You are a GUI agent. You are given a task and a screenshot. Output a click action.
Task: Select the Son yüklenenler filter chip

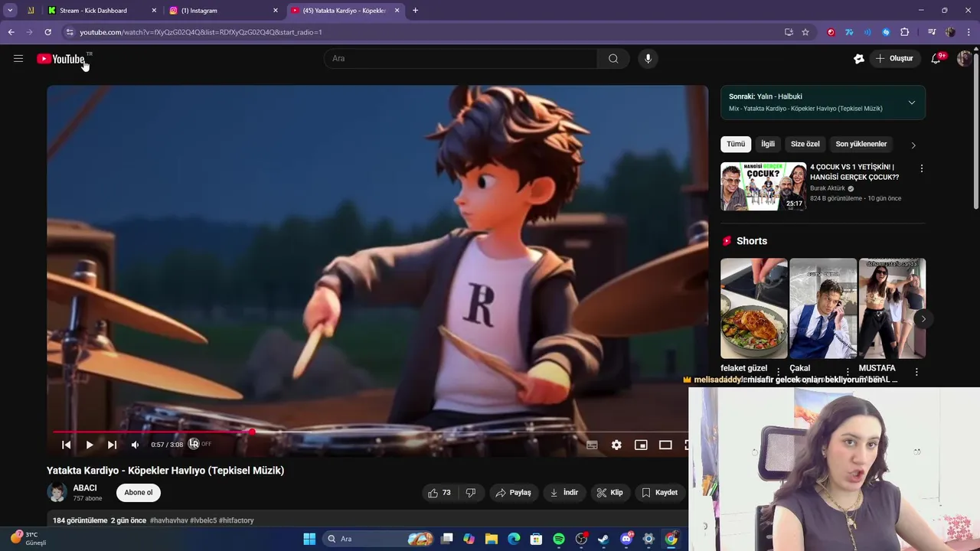click(861, 144)
